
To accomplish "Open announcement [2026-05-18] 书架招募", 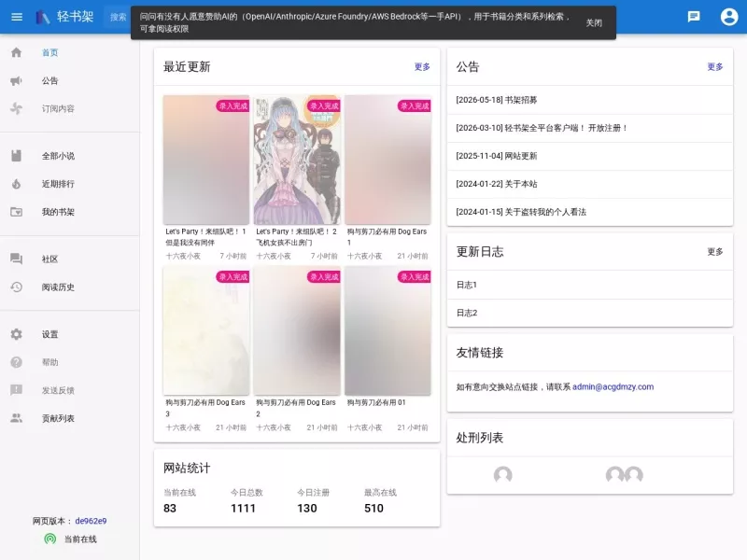I will coord(590,100).
